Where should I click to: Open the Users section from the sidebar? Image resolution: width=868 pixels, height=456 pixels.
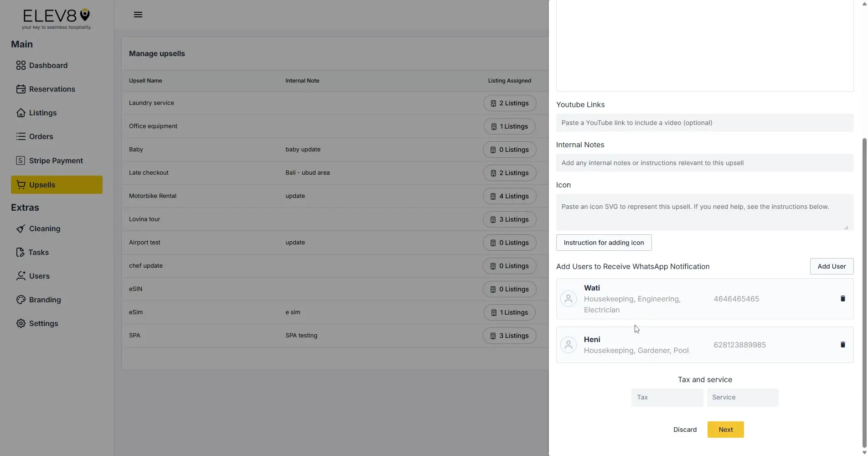pyautogui.click(x=21, y=276)
